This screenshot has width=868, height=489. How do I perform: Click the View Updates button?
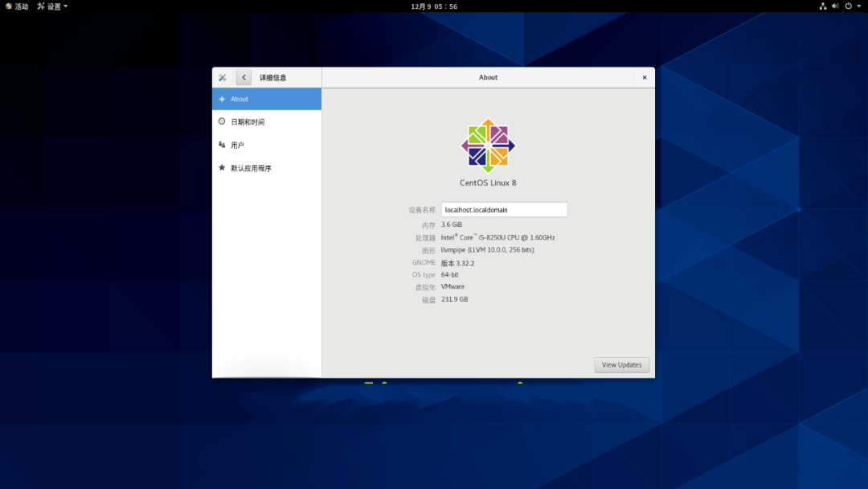click(621, 365)
